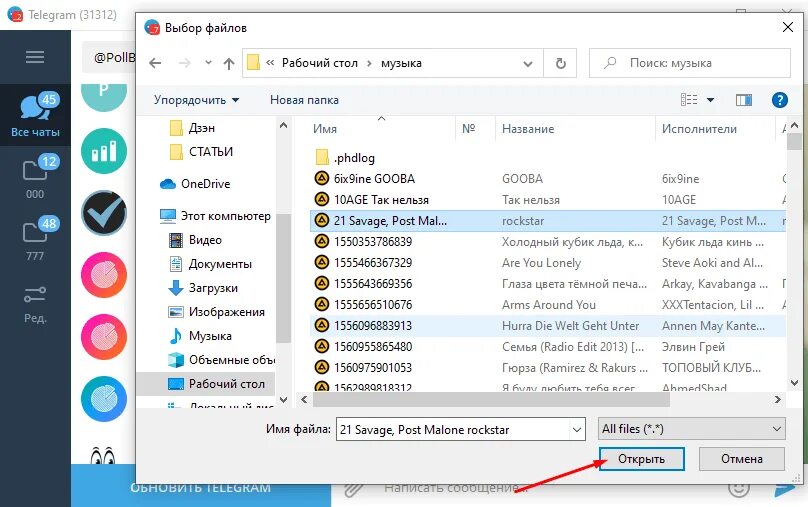Select file 10AGE Так нельзя
808x507 pixels.
pyautogui.click(x=381, y=200)
